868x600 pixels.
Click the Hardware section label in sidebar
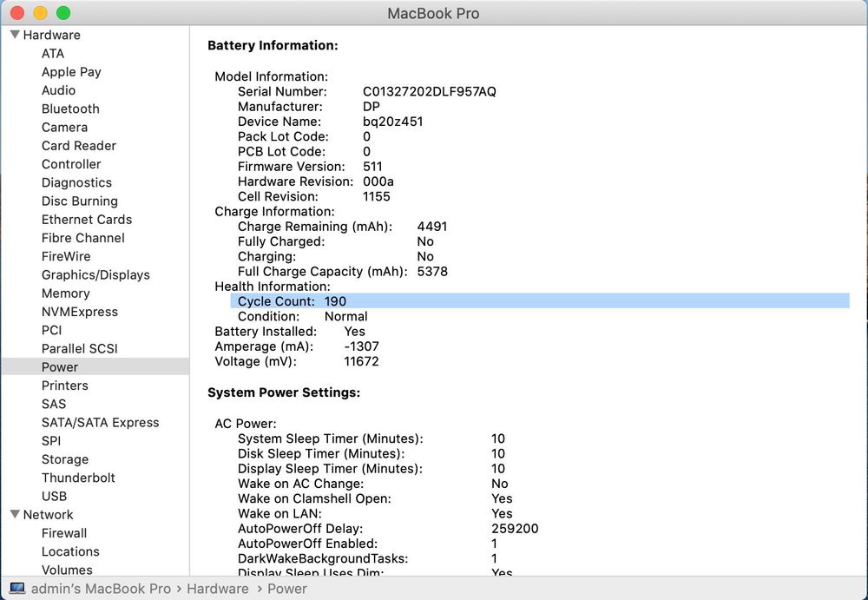[51, 35]
